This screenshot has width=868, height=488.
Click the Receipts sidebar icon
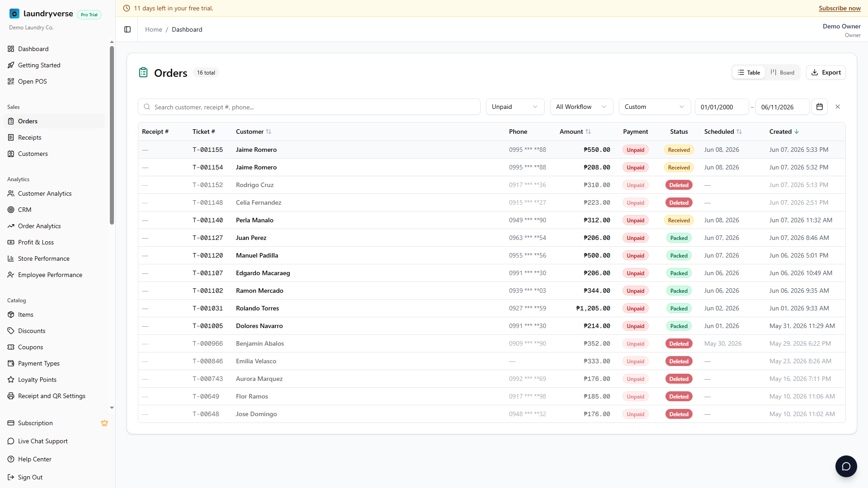coord(11,137)
